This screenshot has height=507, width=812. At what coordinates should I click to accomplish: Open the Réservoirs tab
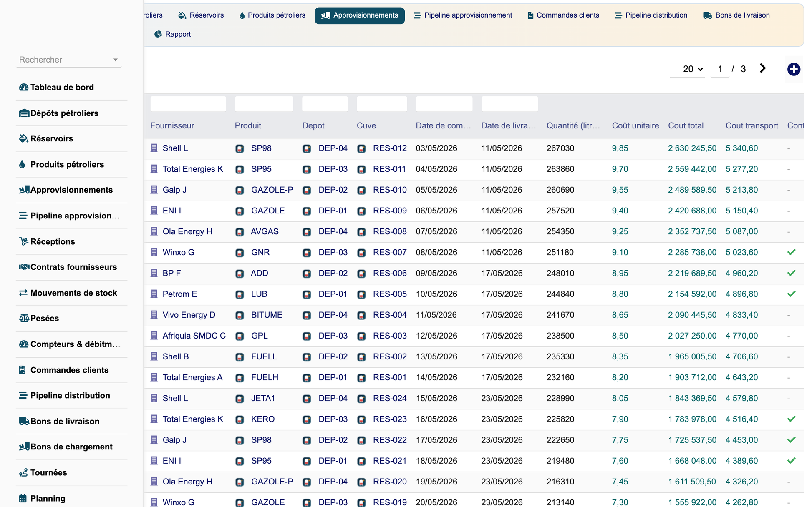point(201,15)
